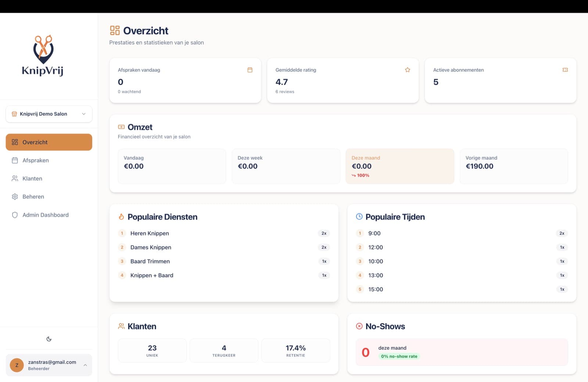Image resolution: width=588 pixels, height=382 pixels.
Task: Click the 12:00 popular time row
Action: point(462,247)
